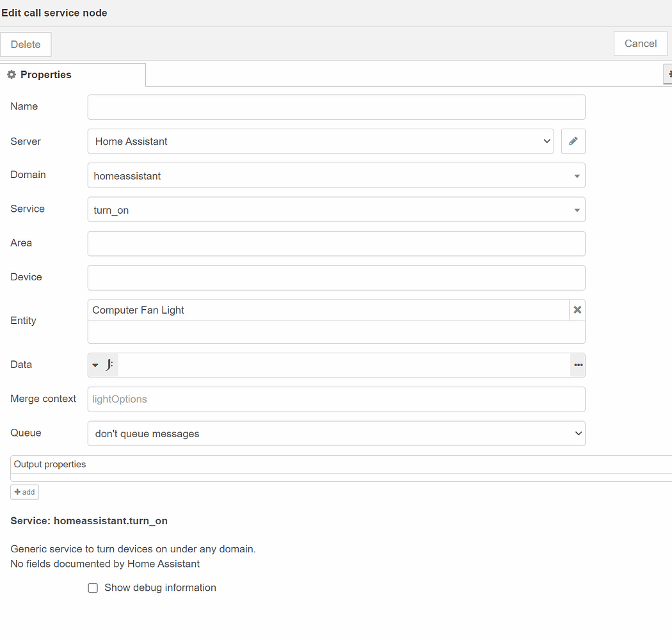672x640 pixels.
Task: Focus the empty Entity input row
Action: tap(336, 332)
